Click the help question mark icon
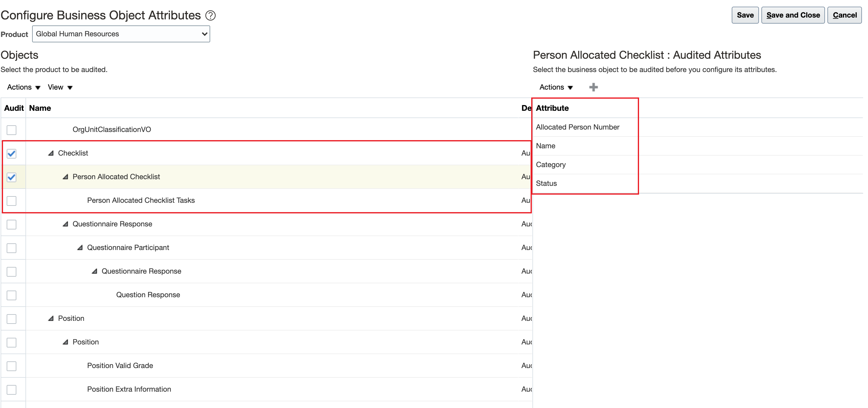This screenshot has width=868, height=408. 210,15
